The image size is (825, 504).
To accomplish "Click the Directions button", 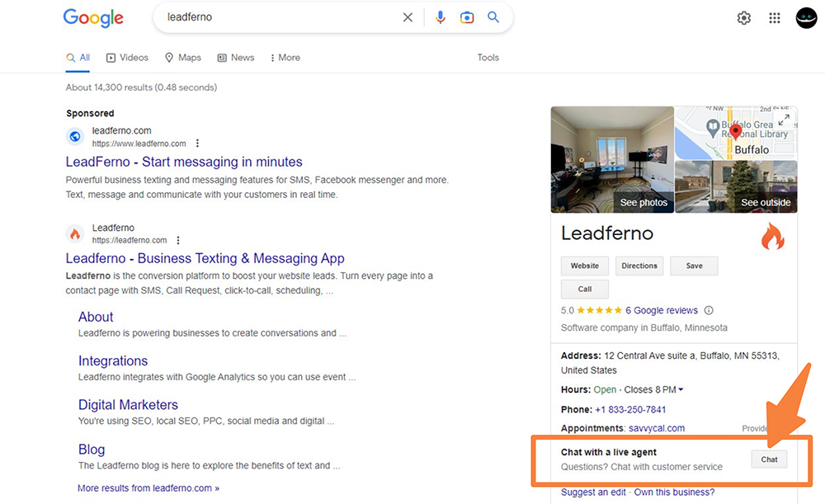I will (639, 266).
